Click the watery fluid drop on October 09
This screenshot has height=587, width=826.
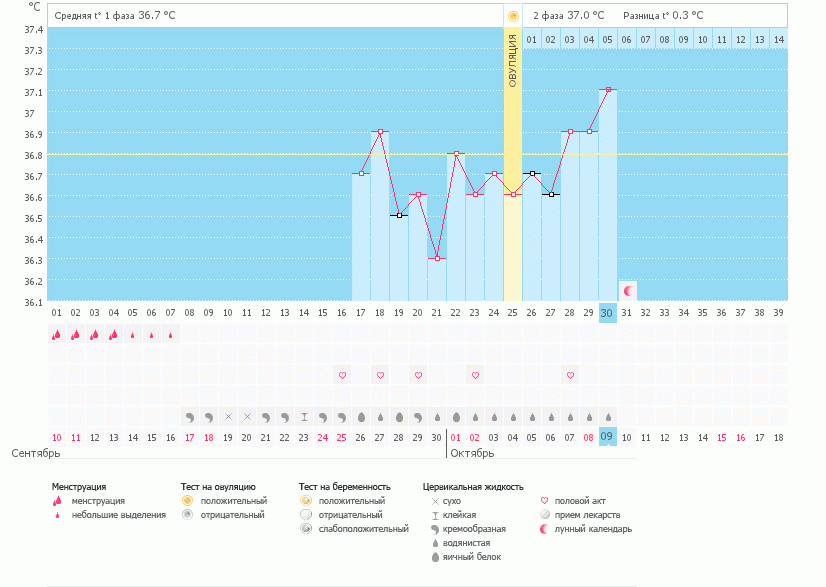[x=608, y=416]
